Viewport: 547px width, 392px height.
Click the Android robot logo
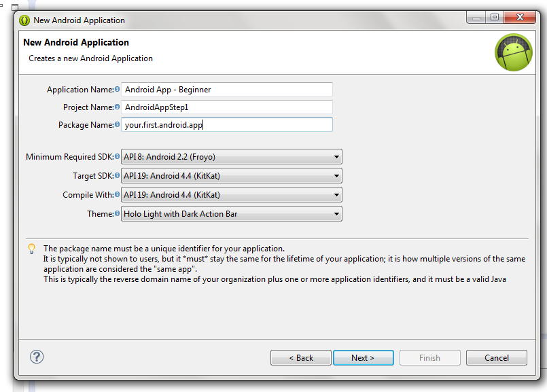pos(514,52)
